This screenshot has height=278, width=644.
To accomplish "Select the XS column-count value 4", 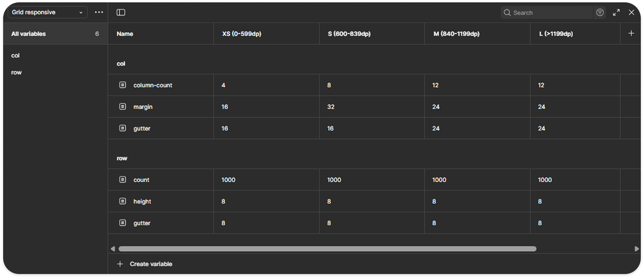I will coord(223,85).
